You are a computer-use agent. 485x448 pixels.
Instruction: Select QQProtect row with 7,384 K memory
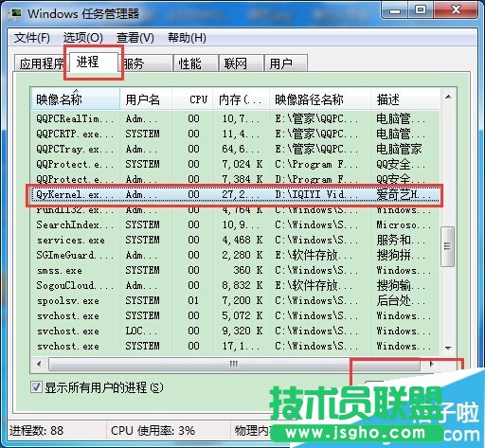click(x=235, y=179)
